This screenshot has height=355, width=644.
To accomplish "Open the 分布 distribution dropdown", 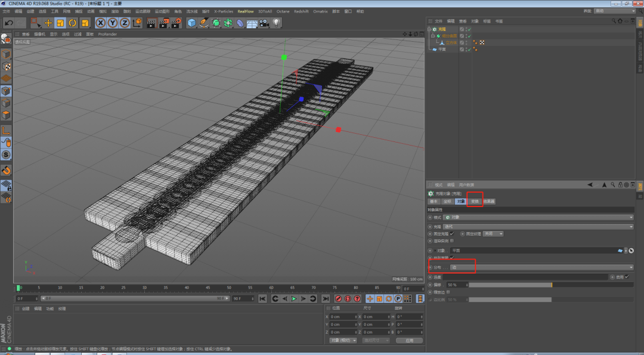I will (541, 267).
